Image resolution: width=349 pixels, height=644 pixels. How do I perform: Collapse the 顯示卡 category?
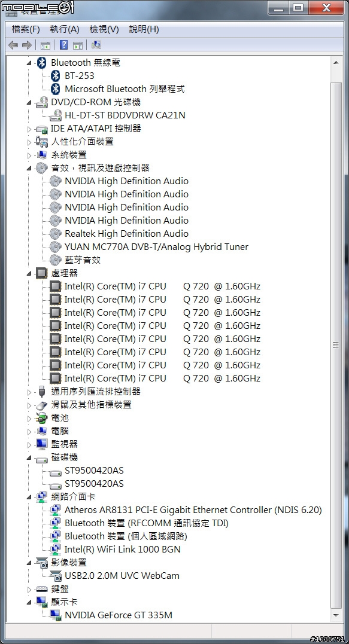[29, 602]
